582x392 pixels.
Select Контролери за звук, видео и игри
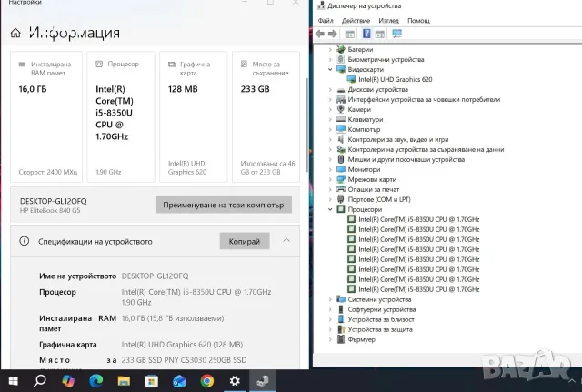click(x=398, y=139)
